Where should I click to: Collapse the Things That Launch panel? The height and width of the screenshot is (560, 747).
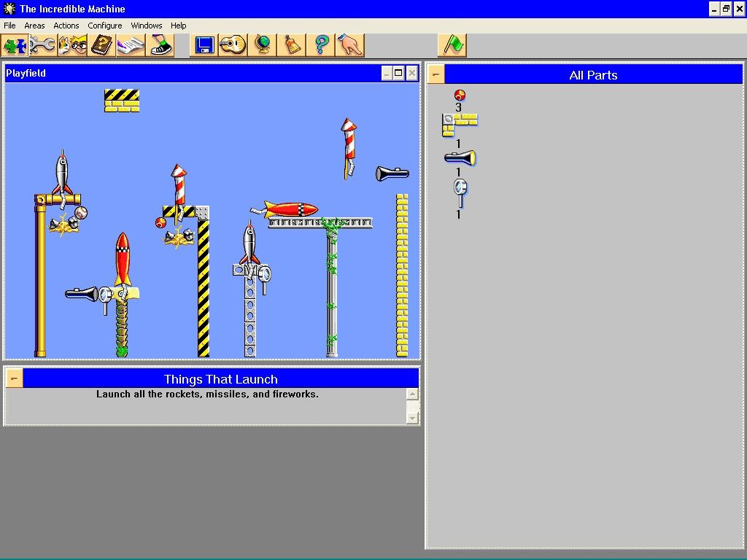14,378
